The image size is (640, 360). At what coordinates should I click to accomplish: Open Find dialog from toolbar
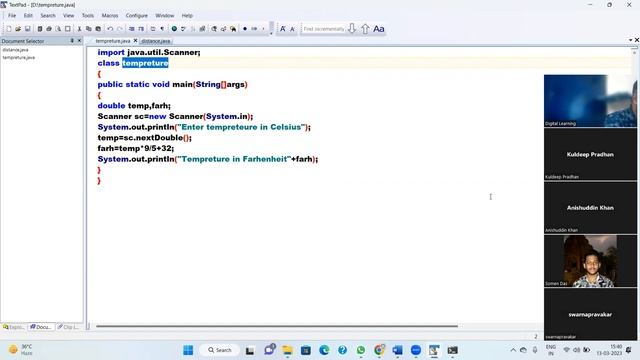coord(213,29)
